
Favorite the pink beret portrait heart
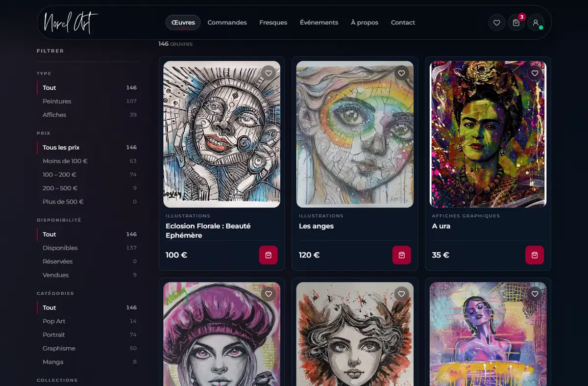point(268,294)
